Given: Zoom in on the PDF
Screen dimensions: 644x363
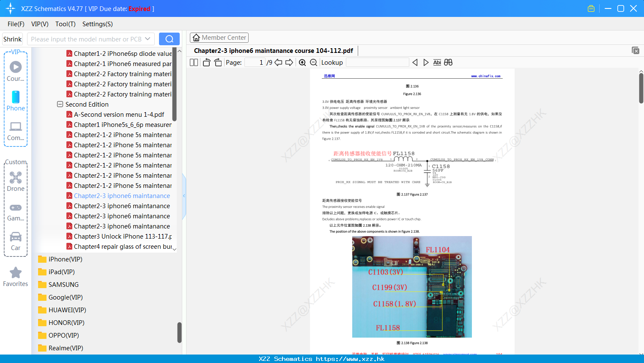Looking at the screenshot, I should [302, 63].
